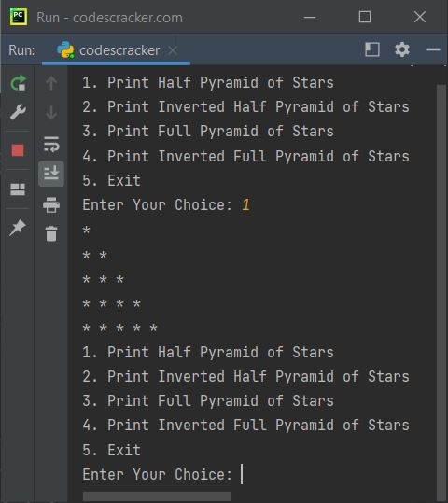The height and width of the screenshot is (503, 448).
Task: Open run configuration wrench settings
Action: click(x=18, y=112)
